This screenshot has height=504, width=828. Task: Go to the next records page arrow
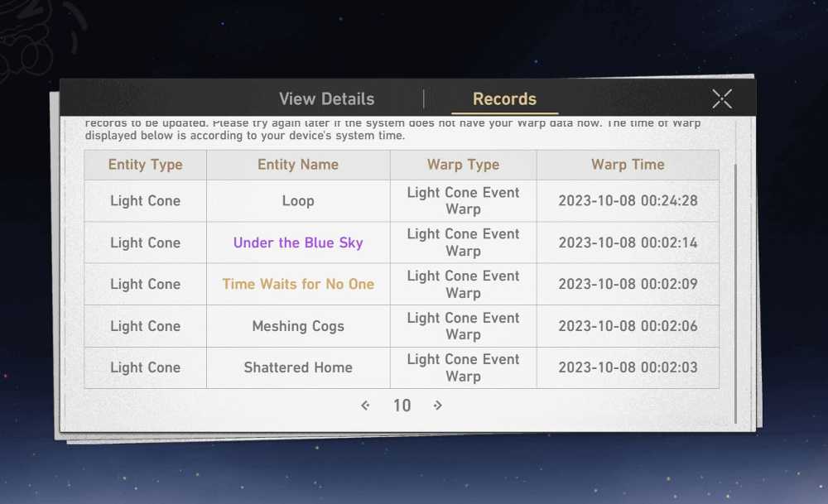click(438, 406)
